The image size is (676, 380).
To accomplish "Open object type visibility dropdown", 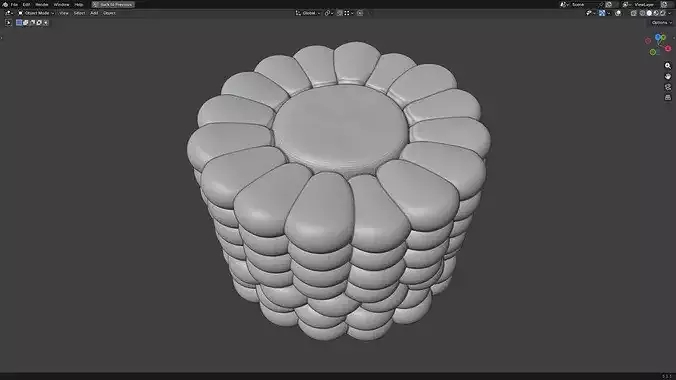I will (590, 13).
